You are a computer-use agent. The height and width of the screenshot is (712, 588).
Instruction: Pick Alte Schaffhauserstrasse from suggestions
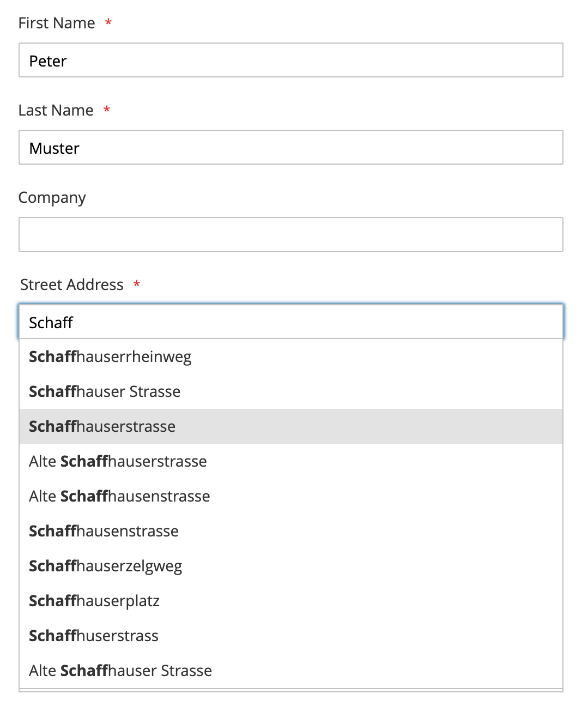[x=291, y=461]
